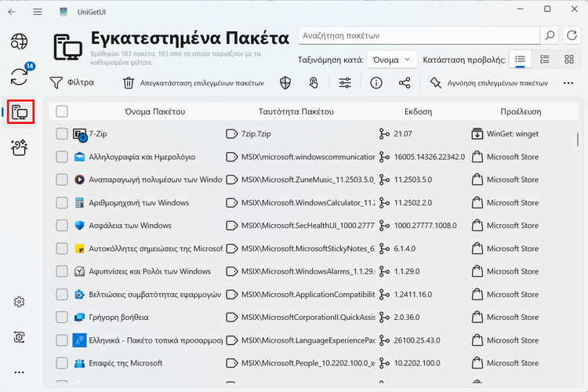Check the Αριθμομηχανή των Windows row
588x392 pixels.
point(62,203)
